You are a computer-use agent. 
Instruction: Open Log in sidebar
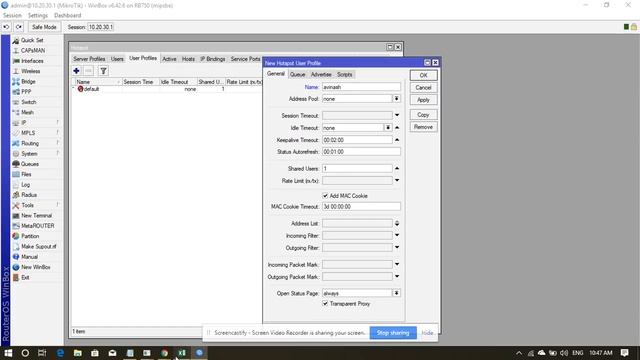click(x=25, y=184)
